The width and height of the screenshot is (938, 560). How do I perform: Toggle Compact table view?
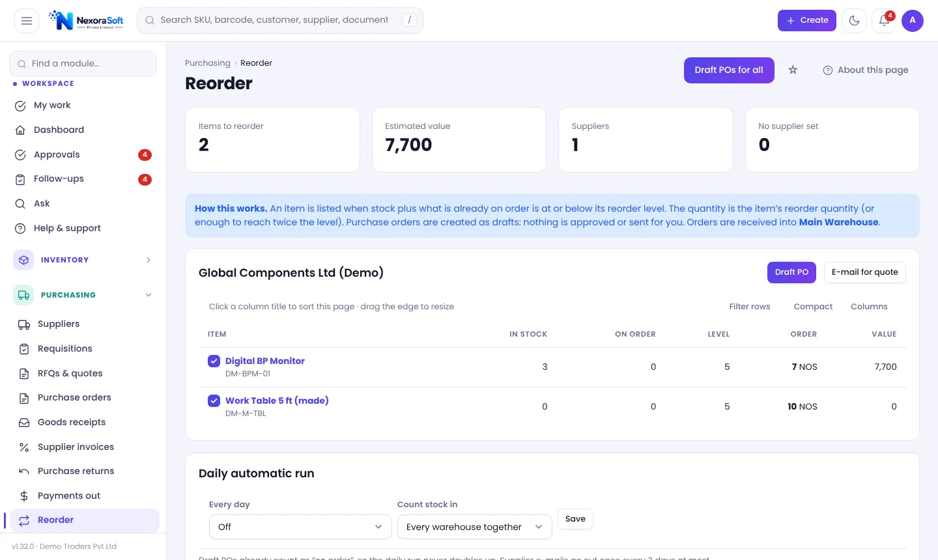point(813,307)
